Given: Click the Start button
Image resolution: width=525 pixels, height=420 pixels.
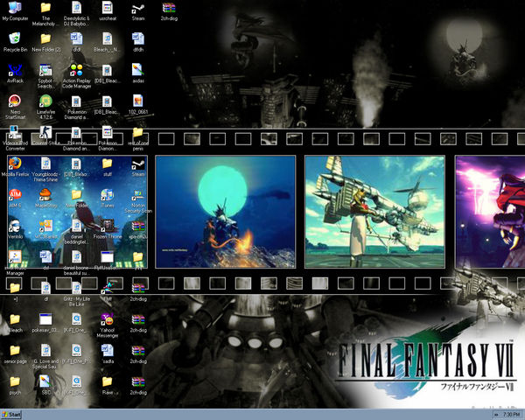Looking at the screenshot, I should (11, 415).
